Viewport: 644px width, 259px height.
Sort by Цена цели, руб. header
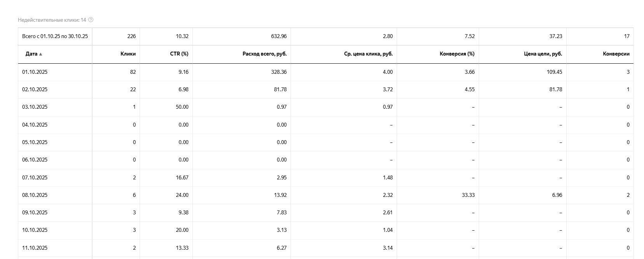(543, 54)
